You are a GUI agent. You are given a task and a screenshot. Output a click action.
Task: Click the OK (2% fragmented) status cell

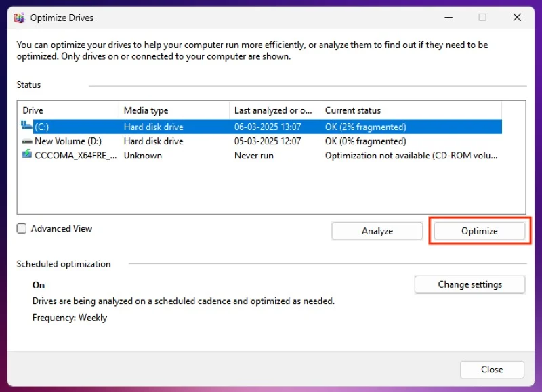[365, 127]
